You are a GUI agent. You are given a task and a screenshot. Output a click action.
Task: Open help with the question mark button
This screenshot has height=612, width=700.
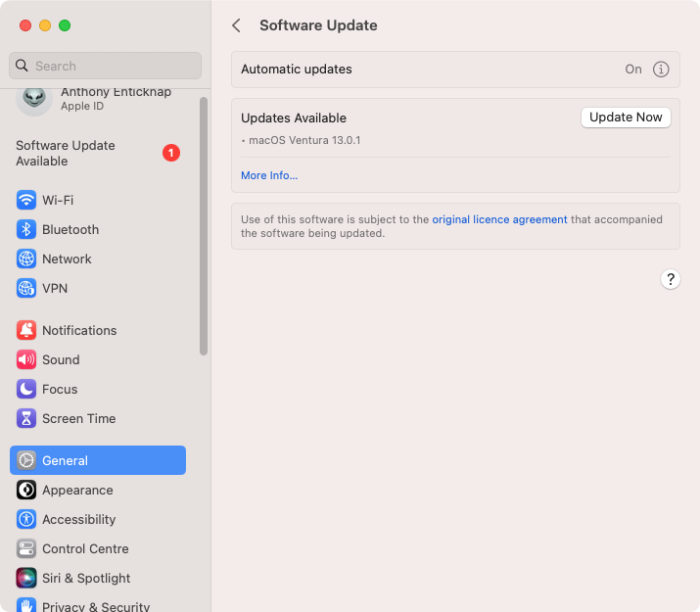[x=670, y=279]
